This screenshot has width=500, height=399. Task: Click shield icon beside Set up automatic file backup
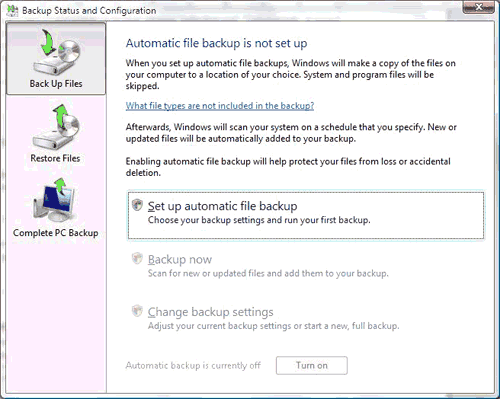(x=137, y=205)
